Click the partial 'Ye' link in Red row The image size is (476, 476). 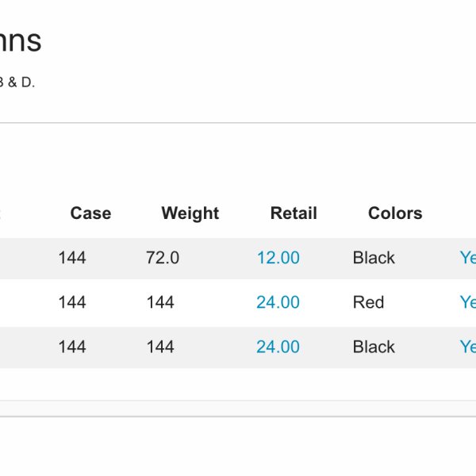click(467, 302)
